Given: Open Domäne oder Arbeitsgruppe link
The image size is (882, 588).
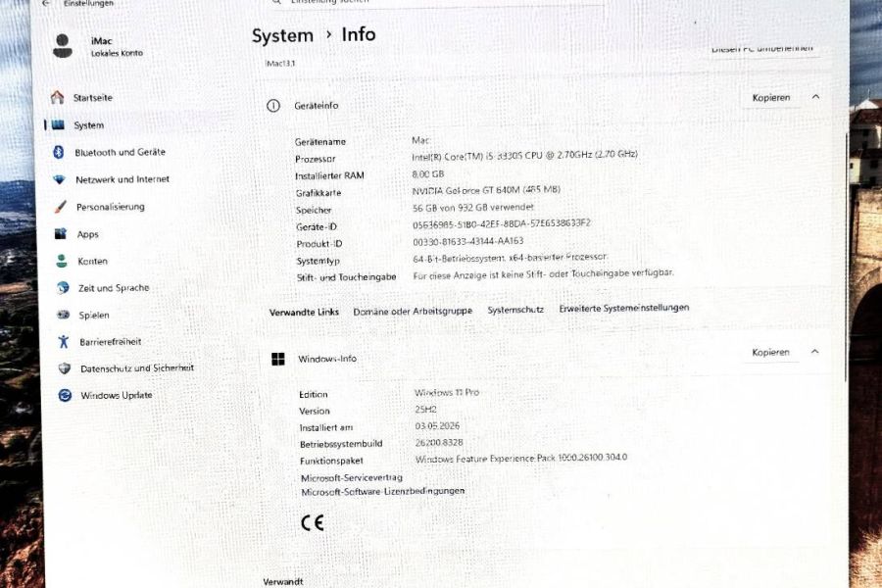Looking at the screenshot, I should tap(413, 311).
